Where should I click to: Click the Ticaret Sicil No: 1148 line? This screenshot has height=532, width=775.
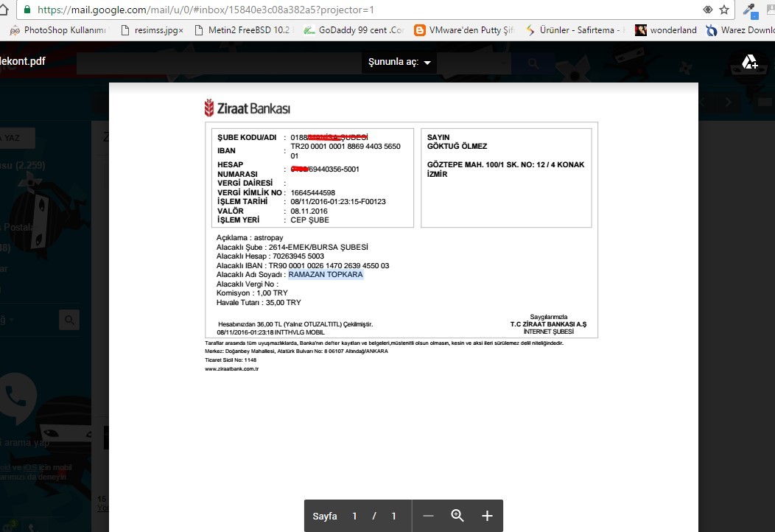[231, 360]
